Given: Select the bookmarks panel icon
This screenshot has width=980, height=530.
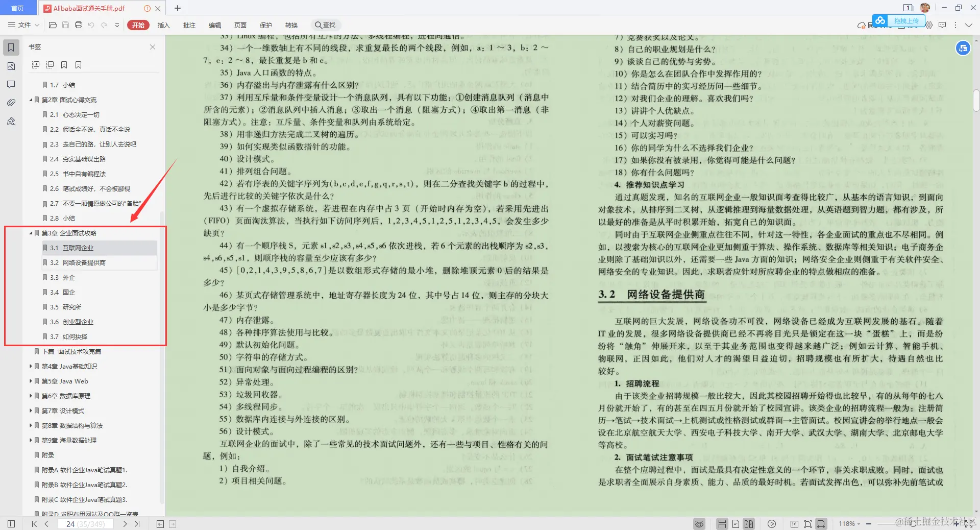Looking at the screenshot, I should [x=10, y=47].
